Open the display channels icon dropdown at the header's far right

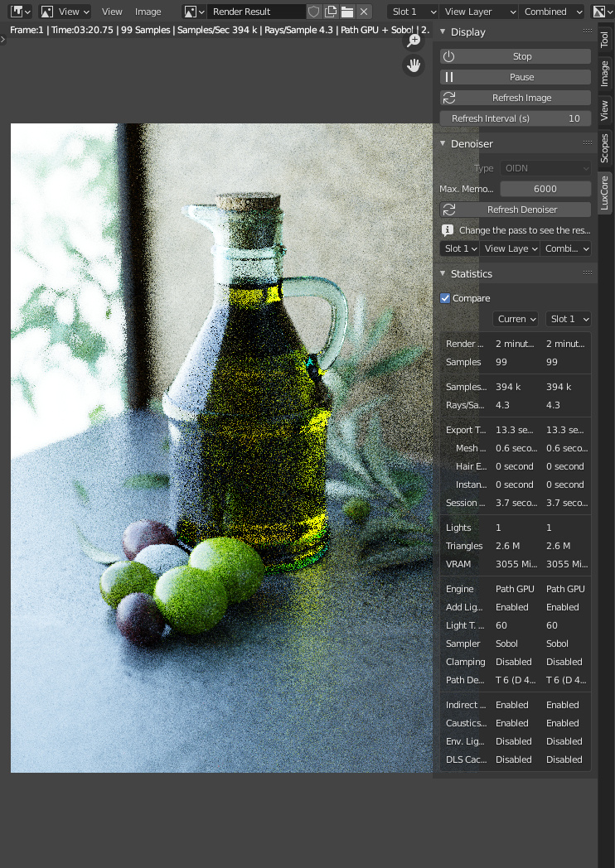coord(603,12)
